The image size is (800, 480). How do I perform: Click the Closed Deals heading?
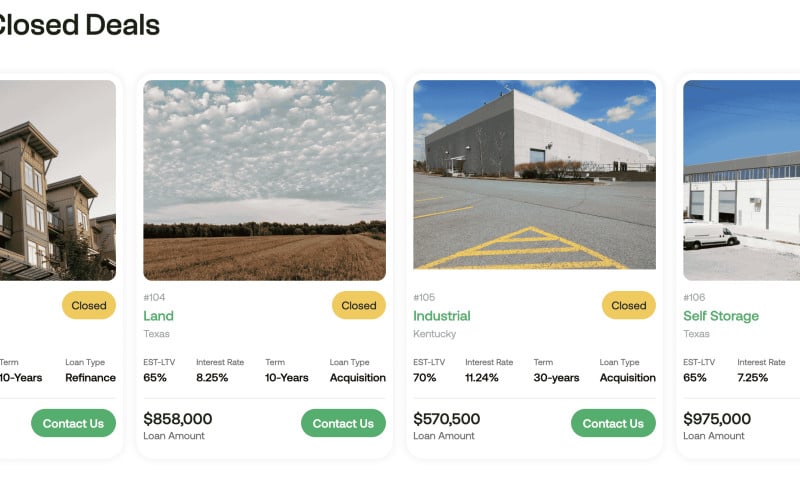[79, 24]
